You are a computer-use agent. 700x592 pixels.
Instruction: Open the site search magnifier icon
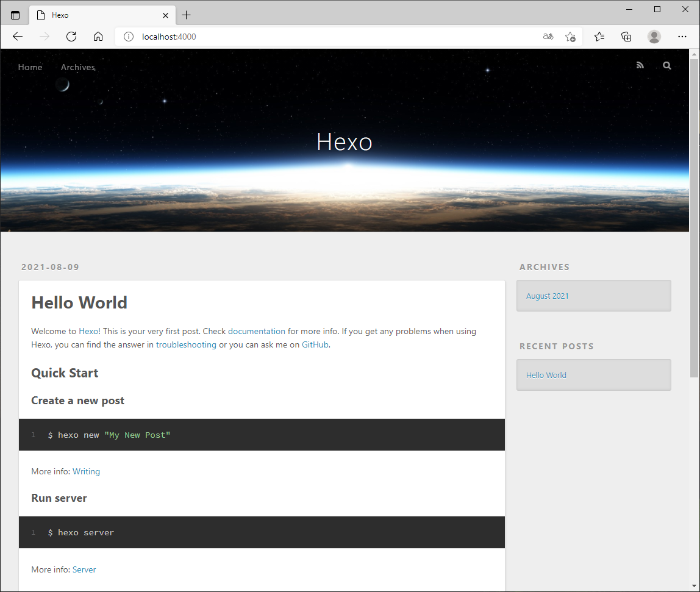pos(667,66)
